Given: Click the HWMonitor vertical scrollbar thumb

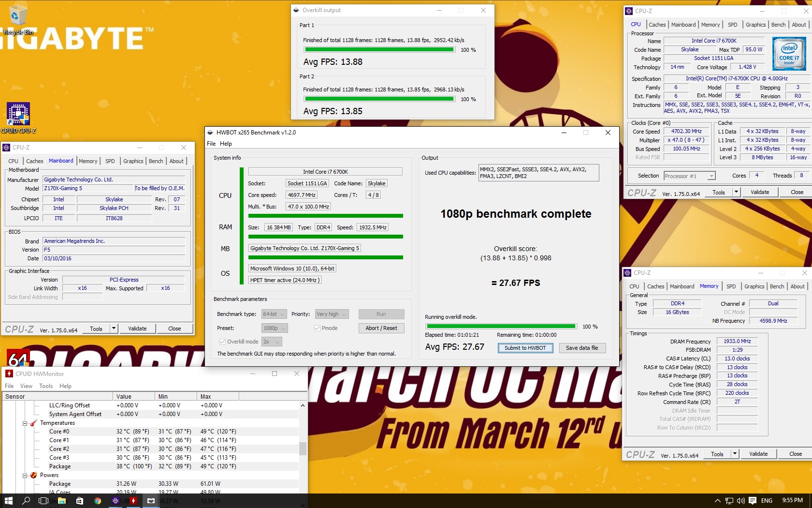Looking at the screenshot, I should click(x=303, y=448).
